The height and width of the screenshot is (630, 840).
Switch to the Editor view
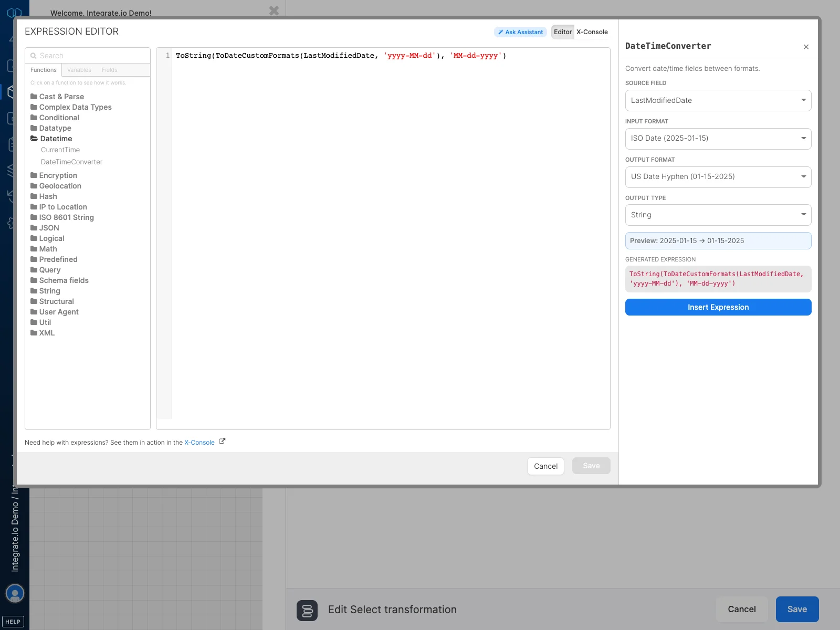click(x=563, y=32)
